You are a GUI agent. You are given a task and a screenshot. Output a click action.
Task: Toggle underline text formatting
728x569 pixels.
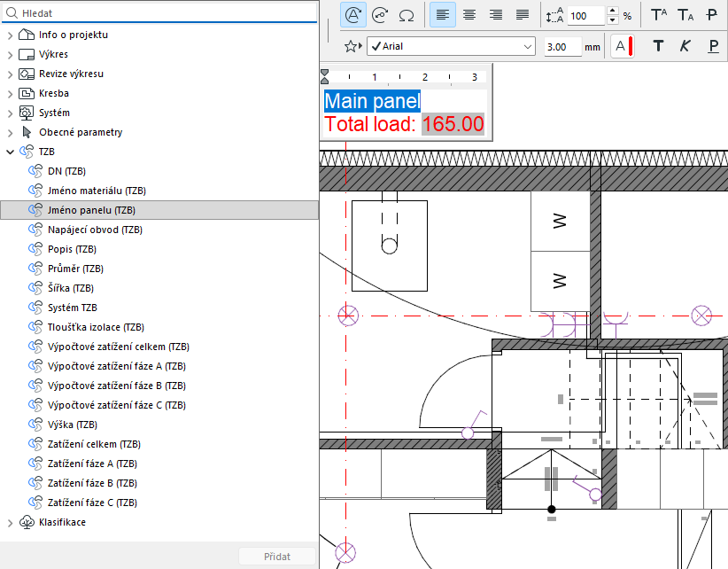[x=713, y=46]
